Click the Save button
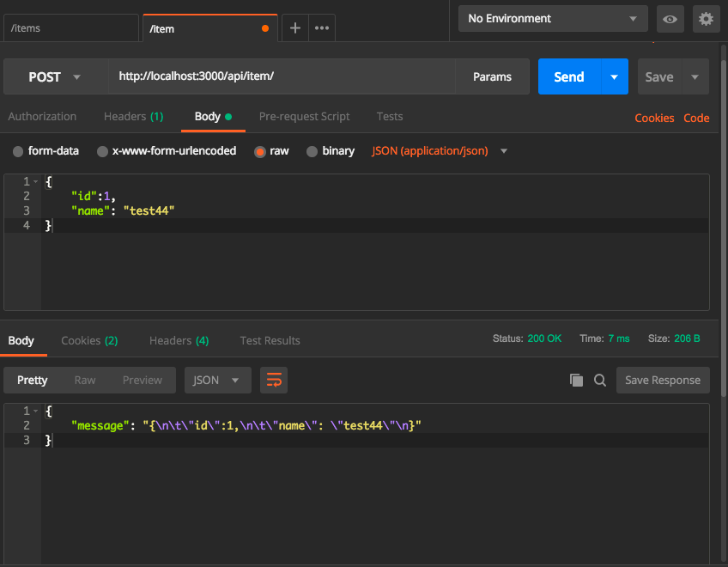The image size is (728, 567). [659, 76]
